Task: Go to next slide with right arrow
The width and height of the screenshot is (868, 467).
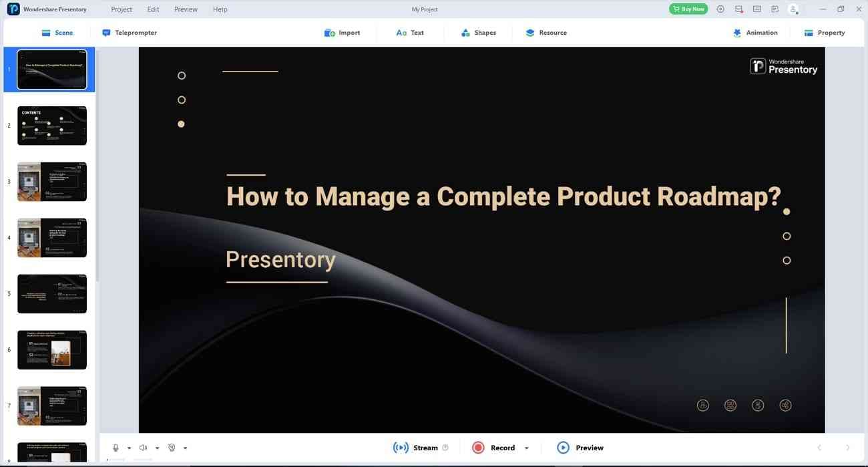Action: (x=848, y=448)
